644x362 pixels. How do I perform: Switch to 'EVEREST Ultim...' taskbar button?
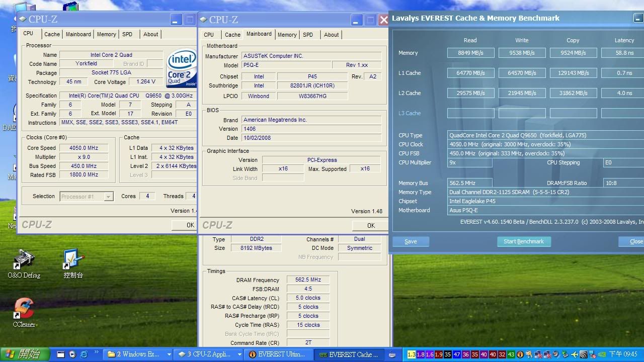279,354
